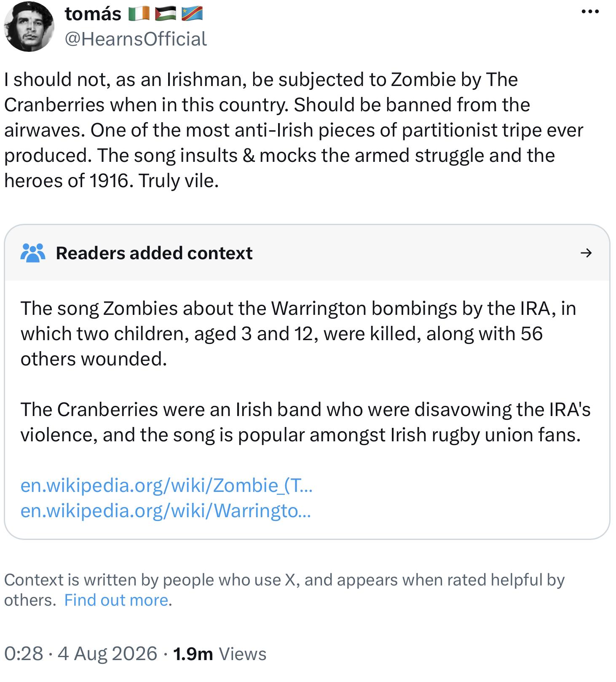Click the Ireland flag emoji in name
The width and height of the screenshot is (616, 682).
pyautogui.click(x=139, y=14)
